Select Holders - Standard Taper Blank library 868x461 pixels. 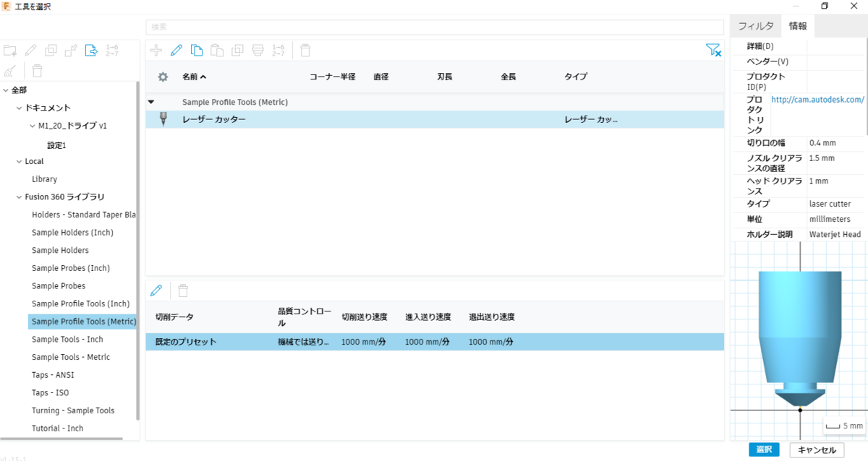[84, 215]
